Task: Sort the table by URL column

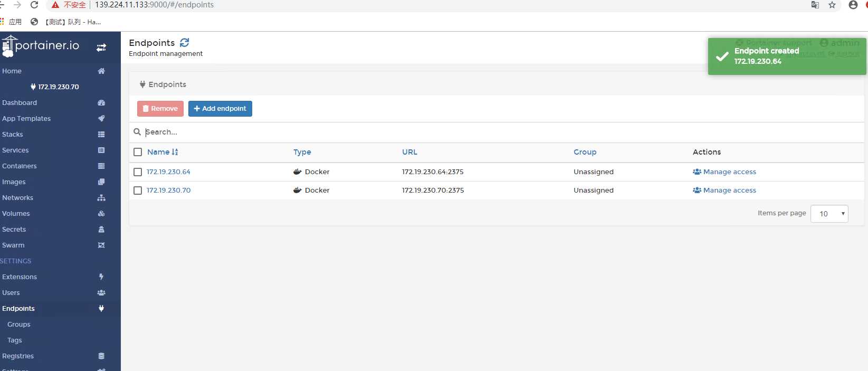Action: (409, 152)
